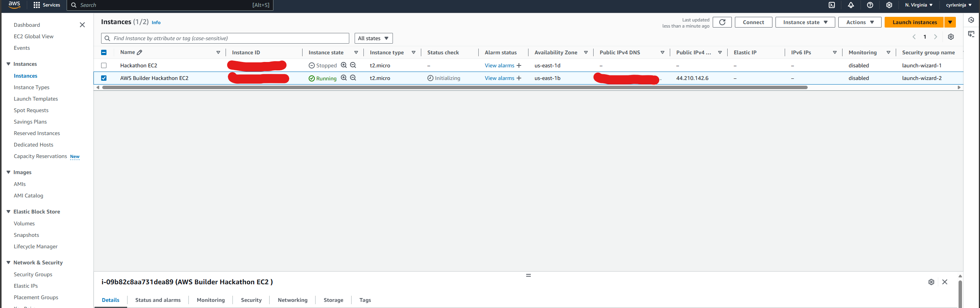980x308 pixels.
Task: Open the notifications bell
Action: [851, 5]
